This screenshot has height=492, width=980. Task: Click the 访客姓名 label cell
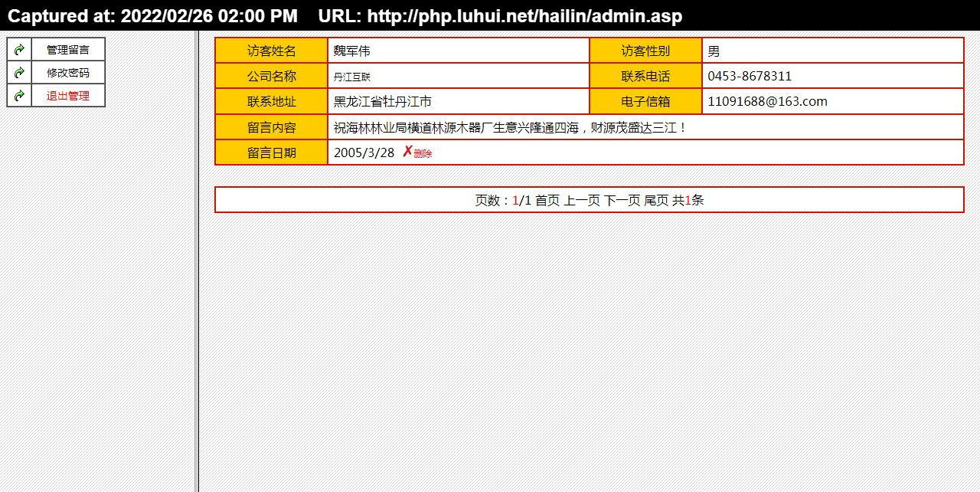[272, 51]
